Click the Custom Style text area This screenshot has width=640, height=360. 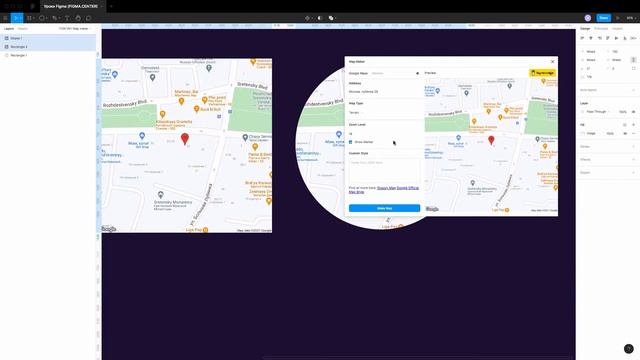tap(384, 171)
